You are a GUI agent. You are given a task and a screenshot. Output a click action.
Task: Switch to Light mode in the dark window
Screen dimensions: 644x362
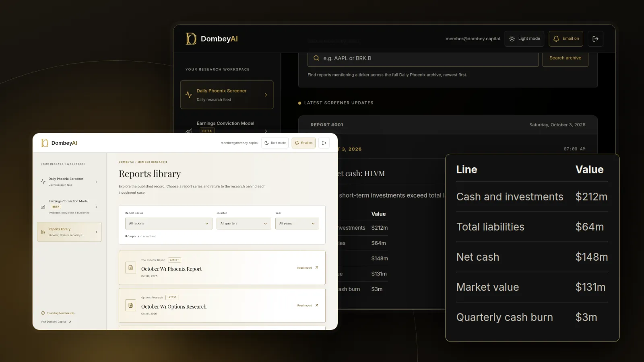tap(524, 39)
